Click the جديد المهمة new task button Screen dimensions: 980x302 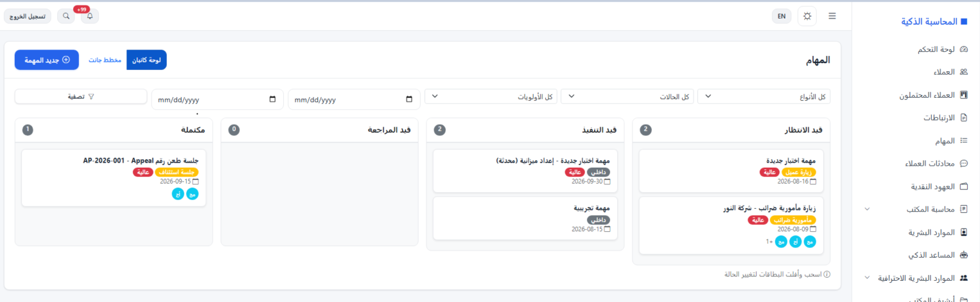point(47,60)
